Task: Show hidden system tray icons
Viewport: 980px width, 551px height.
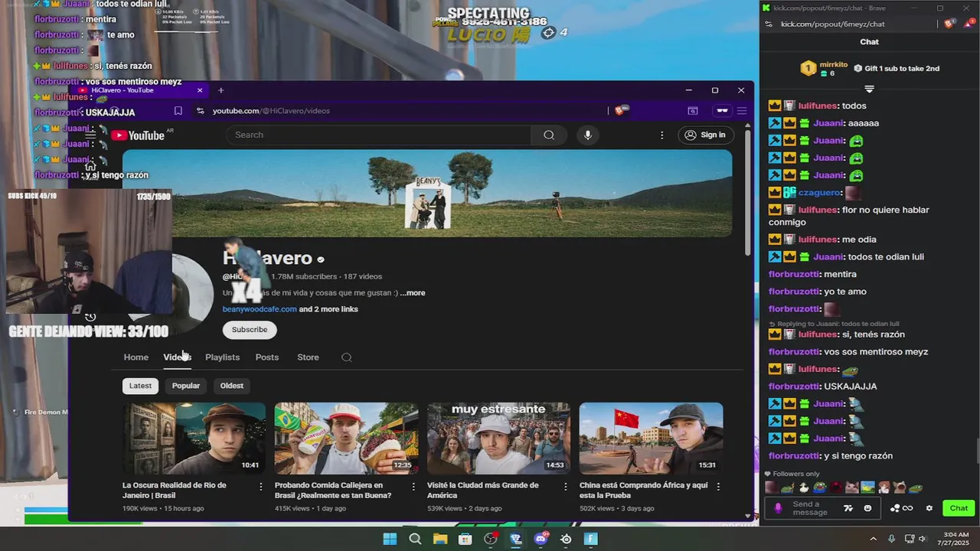Action: 874,539
